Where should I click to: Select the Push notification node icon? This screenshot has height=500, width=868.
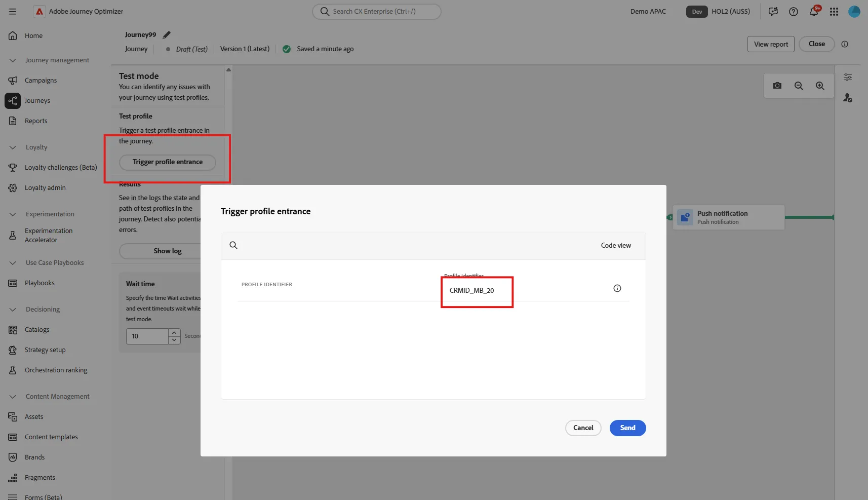[685, 217]
